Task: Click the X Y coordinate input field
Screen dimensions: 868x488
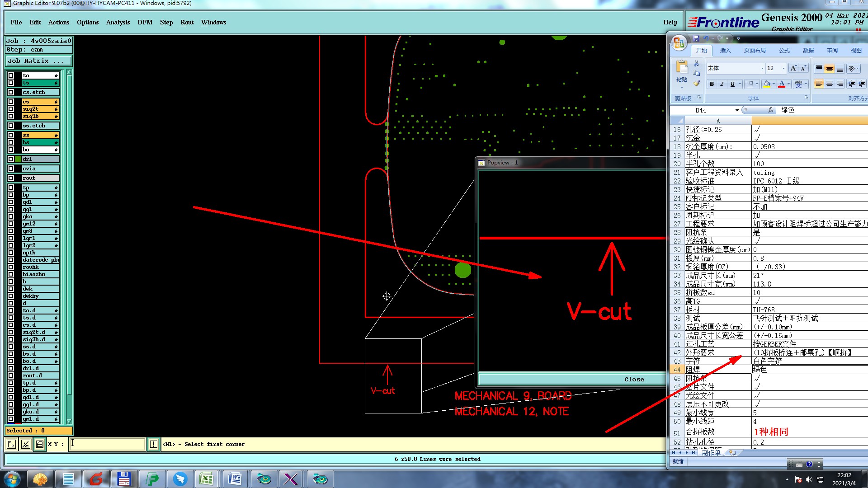Action: point(108,444)
